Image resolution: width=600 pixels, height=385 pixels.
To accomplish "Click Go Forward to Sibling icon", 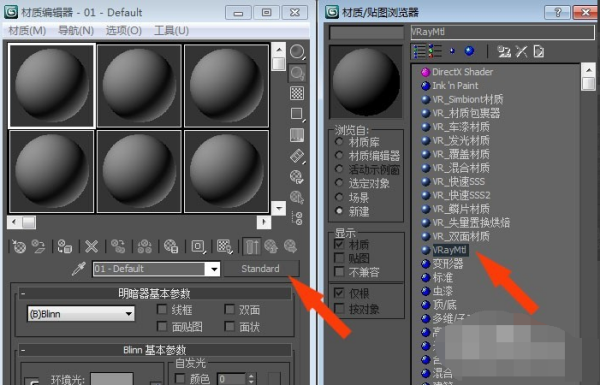I will point(291,246).
